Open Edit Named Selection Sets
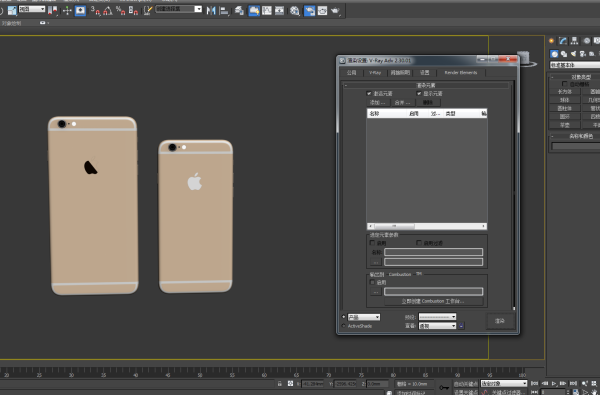This screenshot has height=395, width=600. (148, 11)
